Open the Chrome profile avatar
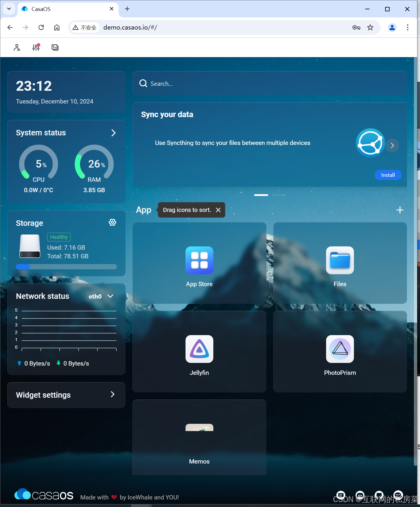This screenshot has height=507, width=420. click(392, 27)
